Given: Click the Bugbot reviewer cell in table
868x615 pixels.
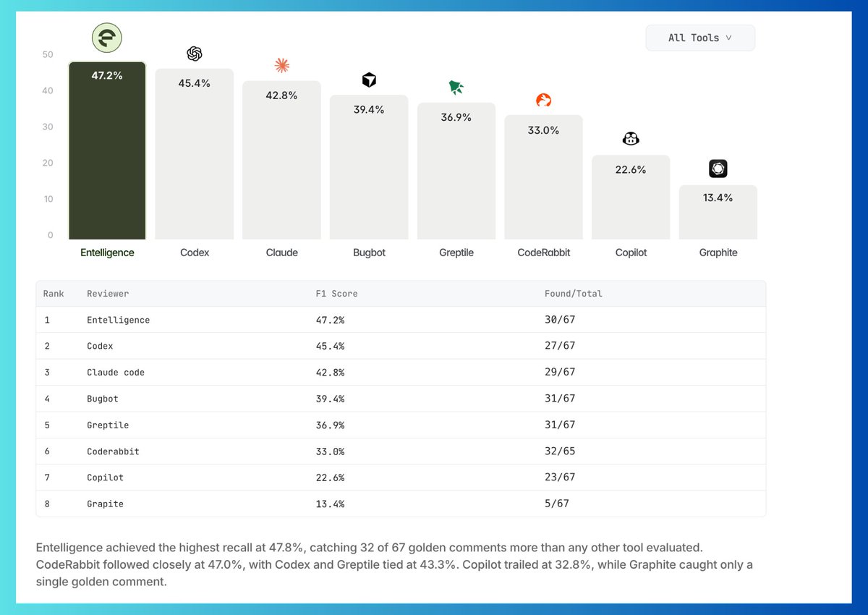Looking at the screenshot, I should coord(102,399).
